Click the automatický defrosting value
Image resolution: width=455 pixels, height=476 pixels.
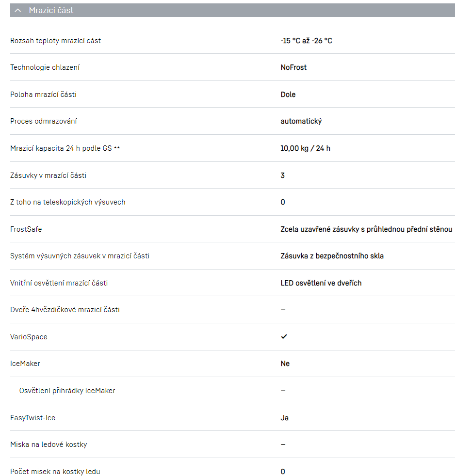[301, 121]
